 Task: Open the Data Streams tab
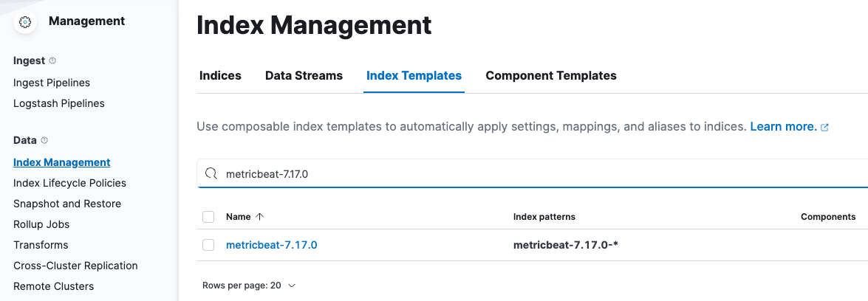304,75
